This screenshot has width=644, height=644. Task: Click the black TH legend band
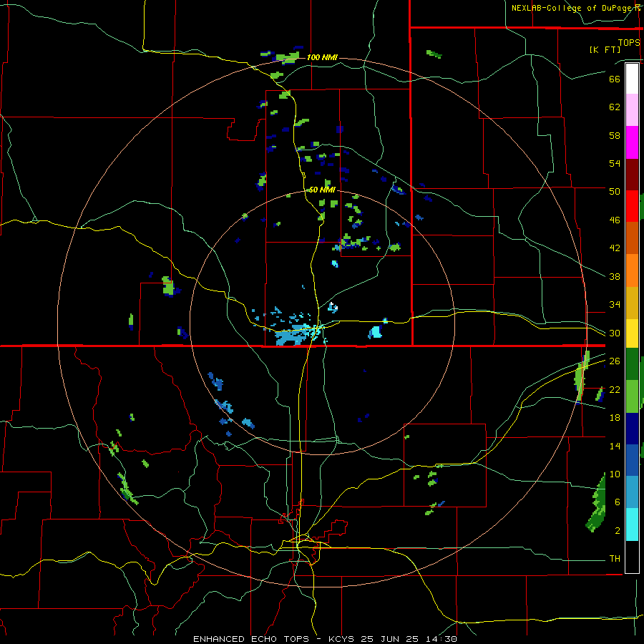pos(632,557)
